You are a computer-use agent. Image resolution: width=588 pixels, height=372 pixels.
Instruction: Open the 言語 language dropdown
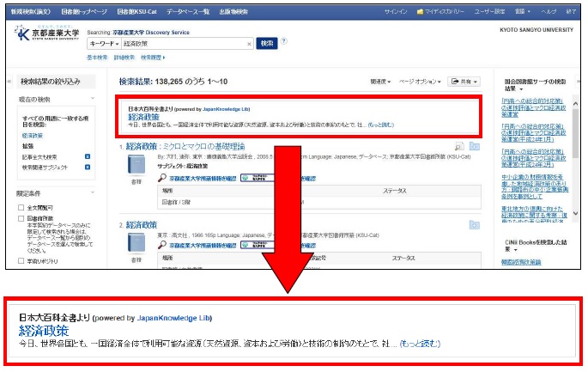pyautogui.click(x=523, y=12)
